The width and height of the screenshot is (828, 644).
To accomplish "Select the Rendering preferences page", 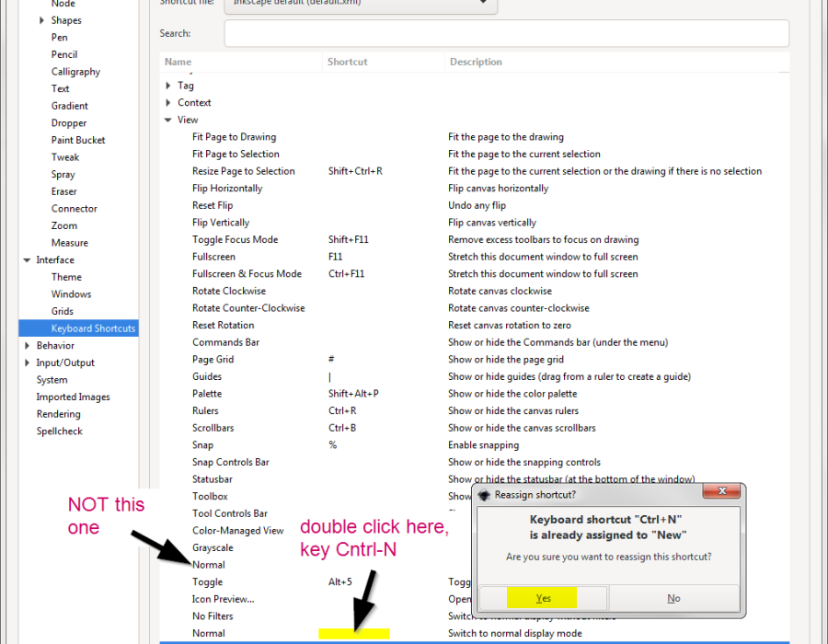I will pyautogui.click(x=59, y=414).
